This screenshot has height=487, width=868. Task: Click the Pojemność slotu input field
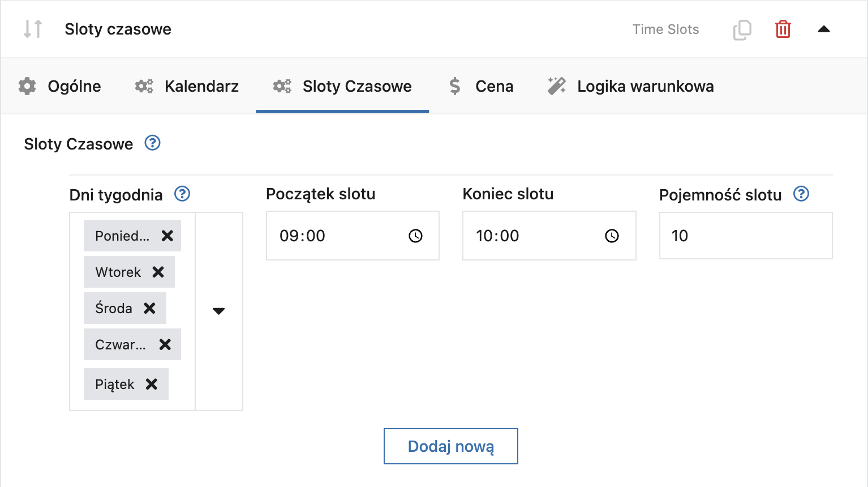(745, 236)
